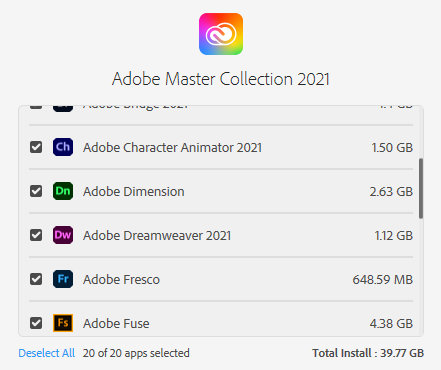Click the 2.63 GB size for Dimension
The width and height of the screenshot is (441, 370).
[x=391, y=192]
